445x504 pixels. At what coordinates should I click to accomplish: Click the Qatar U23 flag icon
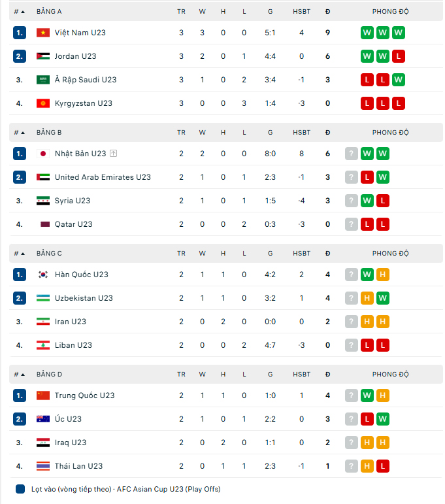pyautogui.click(x=42, y=224)
